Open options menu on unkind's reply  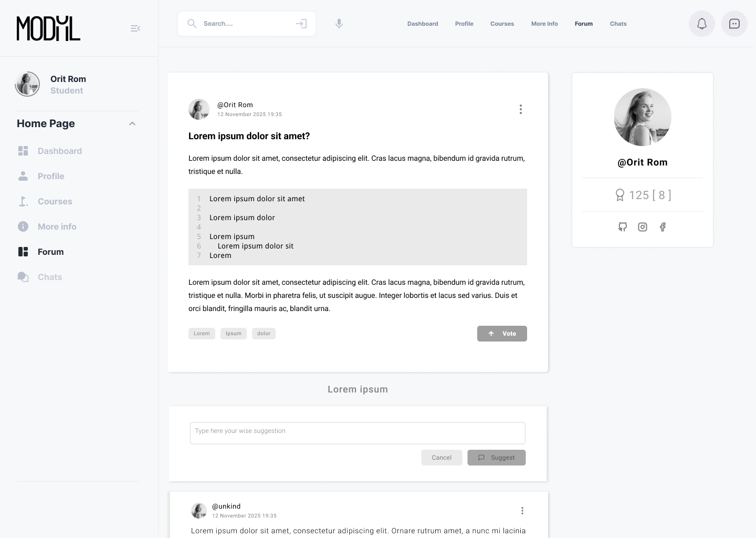(x=522, y=511)
